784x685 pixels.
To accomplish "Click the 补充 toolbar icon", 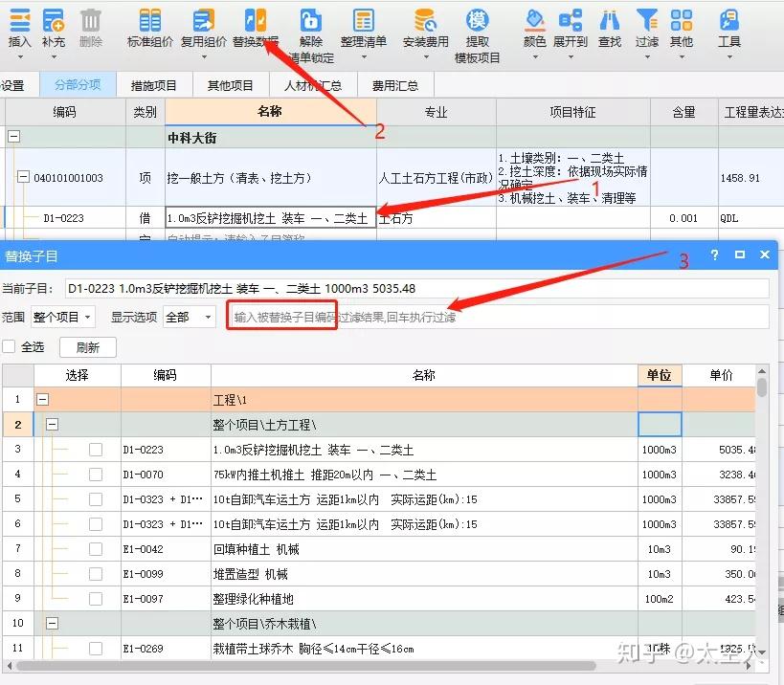I will tap(54, 20).
